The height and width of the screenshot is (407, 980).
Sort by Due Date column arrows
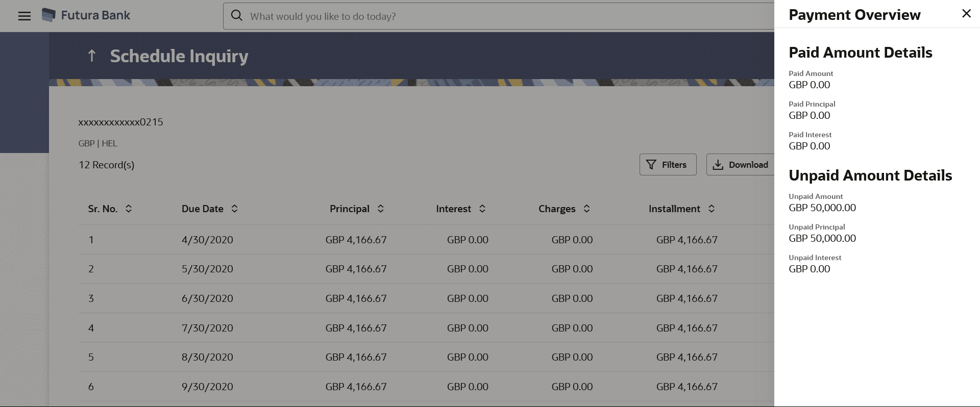tap(234, 209)
